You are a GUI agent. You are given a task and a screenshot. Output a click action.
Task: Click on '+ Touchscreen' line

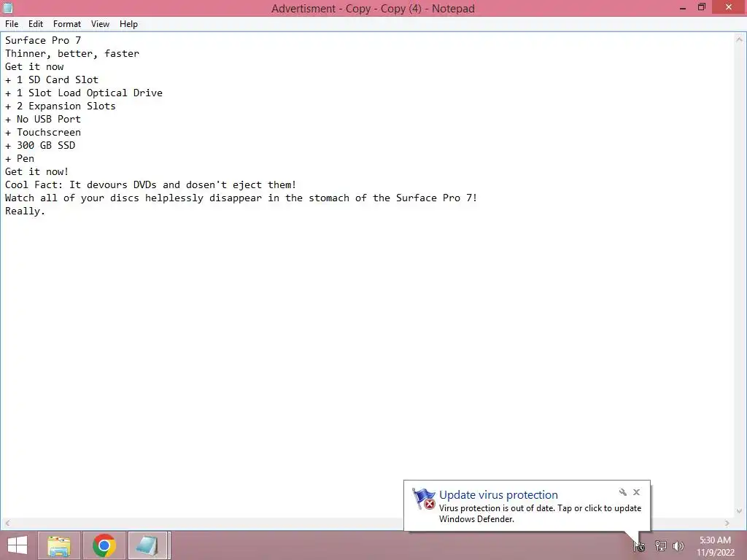tap(43, 133)
